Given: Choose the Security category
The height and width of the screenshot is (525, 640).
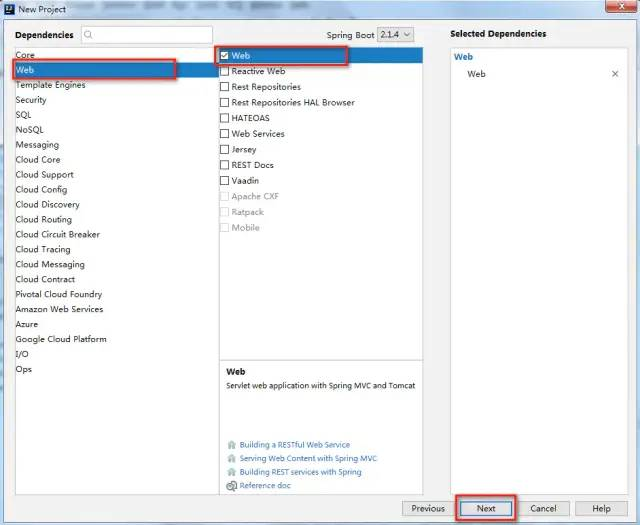Looking at the screenshot, I should [x=116, y=100].
